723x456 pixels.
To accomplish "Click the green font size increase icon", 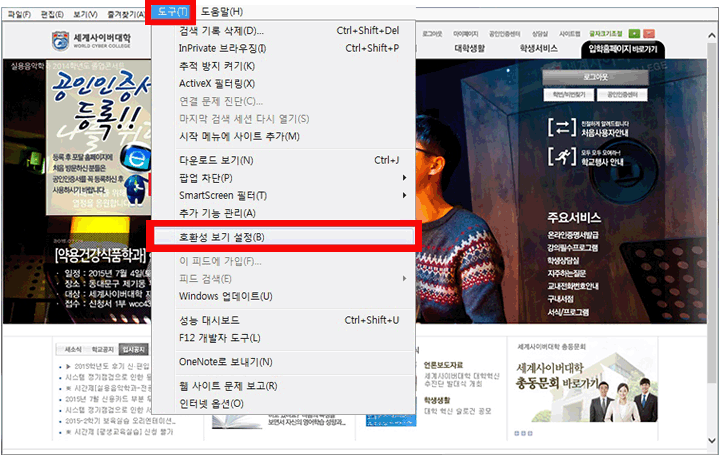I will point(634,33).
